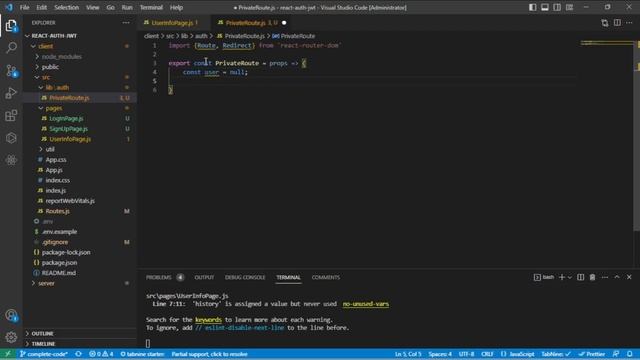This screenshot has width=640, height=360.
Task: Follow the keywords link in terminal
Action: pyautogui.click(x=208, y=320)
